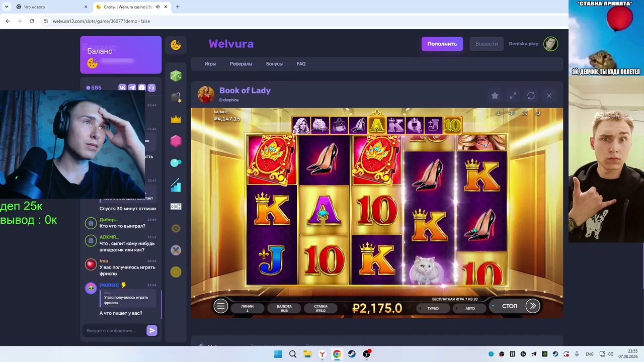644x362 pixels.
Task: Open the teal bubbles game icon
Action: 176,163
